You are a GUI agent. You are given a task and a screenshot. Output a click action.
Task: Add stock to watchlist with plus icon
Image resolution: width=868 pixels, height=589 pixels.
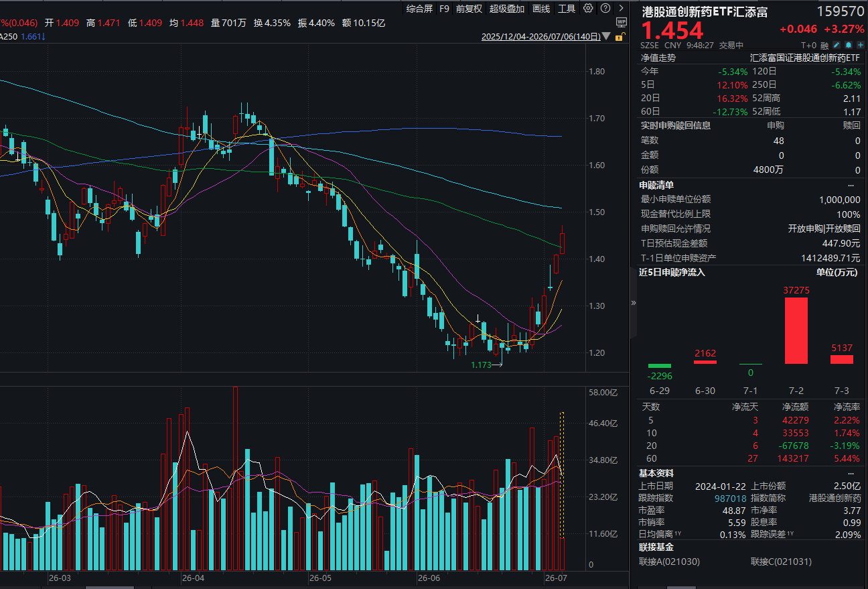861,45
